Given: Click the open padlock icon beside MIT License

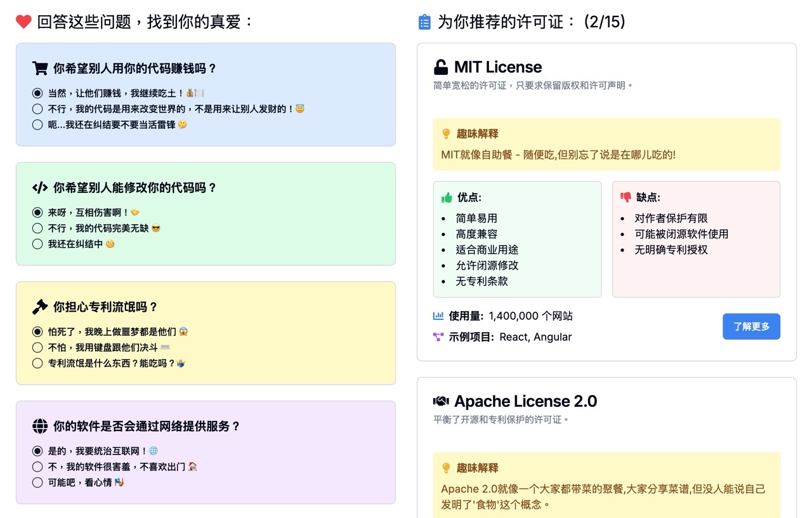Looking at the screenshot, I should coord(440,67).
